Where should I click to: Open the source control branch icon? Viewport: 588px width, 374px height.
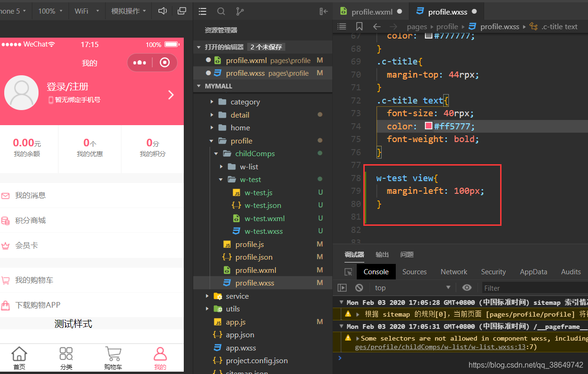[x=240, y=11]
